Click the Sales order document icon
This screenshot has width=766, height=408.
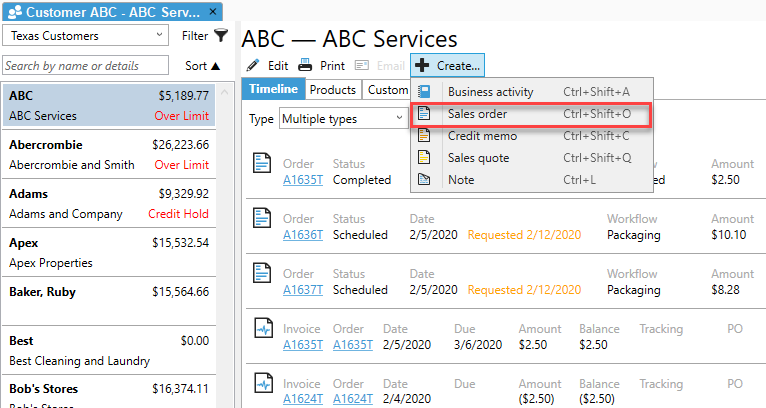pyautogui.click(x=424, y=114)
